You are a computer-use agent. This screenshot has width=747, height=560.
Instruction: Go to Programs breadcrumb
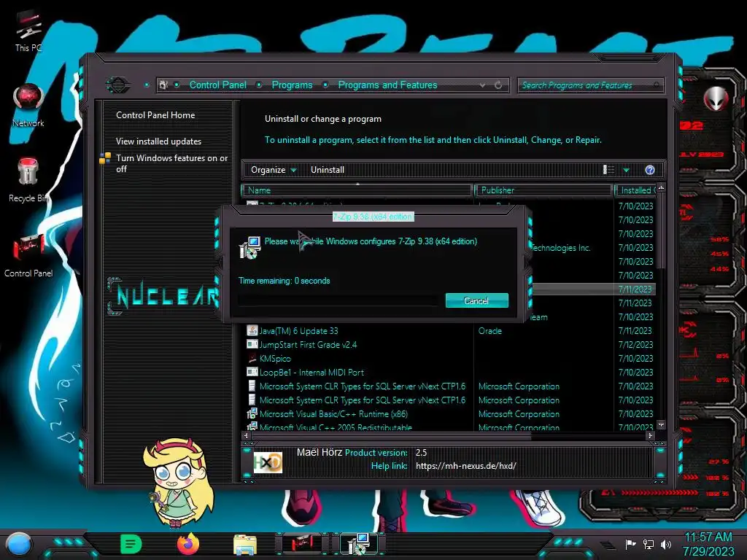coord(292,85)
